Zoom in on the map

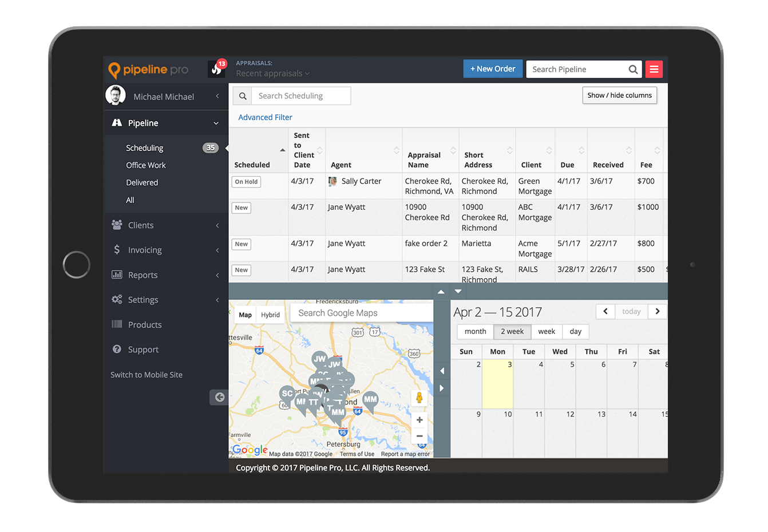419,420
